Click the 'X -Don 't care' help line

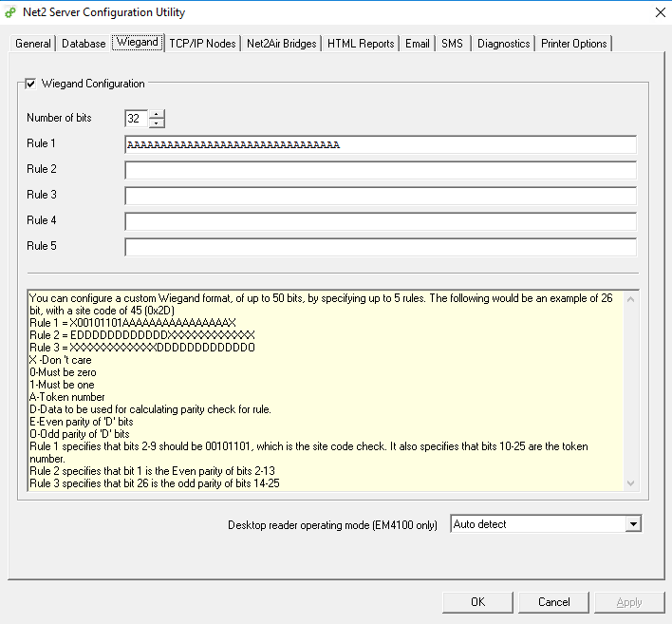61,360
